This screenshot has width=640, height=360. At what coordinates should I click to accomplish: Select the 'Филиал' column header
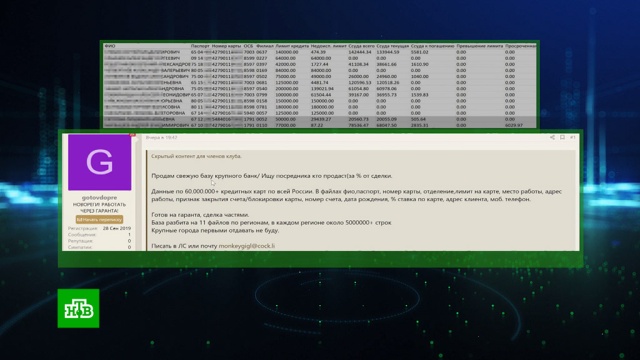tap(265, 46)
